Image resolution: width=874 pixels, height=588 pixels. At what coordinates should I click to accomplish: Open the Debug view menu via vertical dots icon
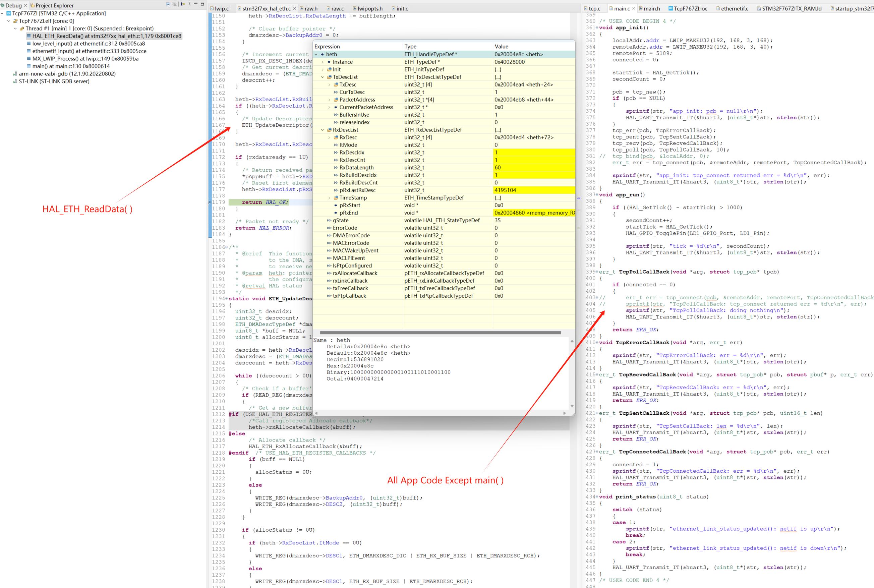(x=190, y=4)
